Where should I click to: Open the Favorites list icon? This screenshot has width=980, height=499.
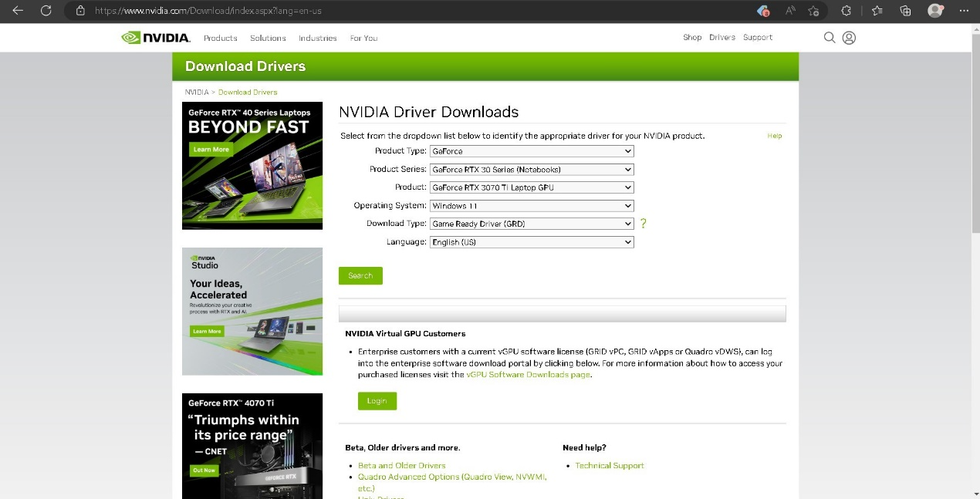877,11
